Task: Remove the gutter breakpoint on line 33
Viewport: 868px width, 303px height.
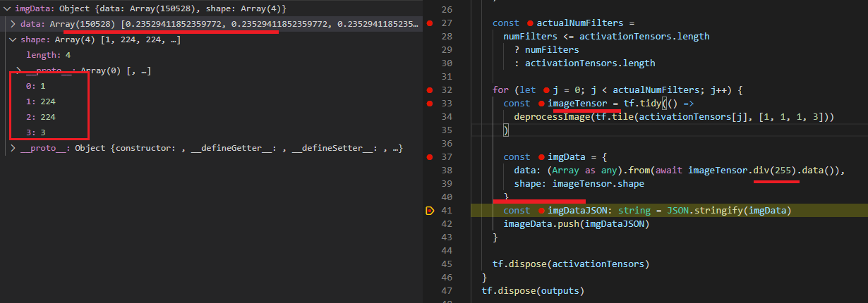Action: click(430, 104)
